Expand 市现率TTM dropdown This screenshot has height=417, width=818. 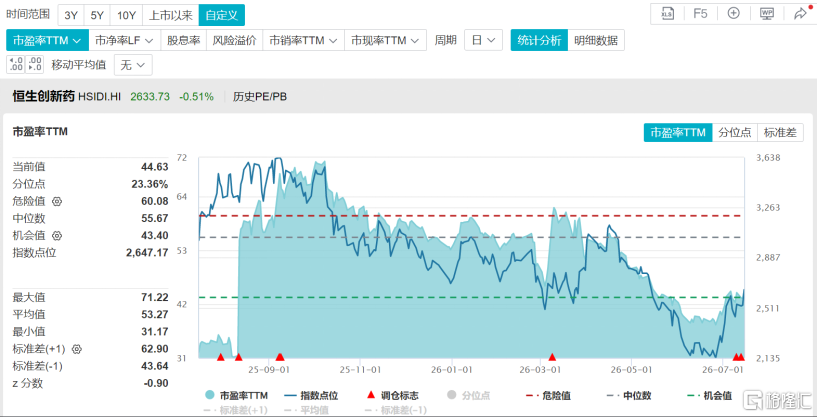[x=386, y=40]
